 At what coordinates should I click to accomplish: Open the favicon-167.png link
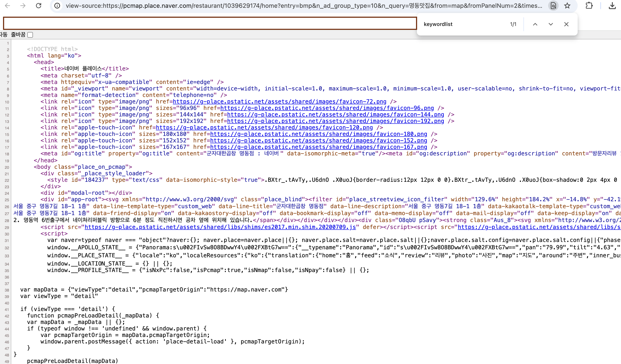click(318, 147)
